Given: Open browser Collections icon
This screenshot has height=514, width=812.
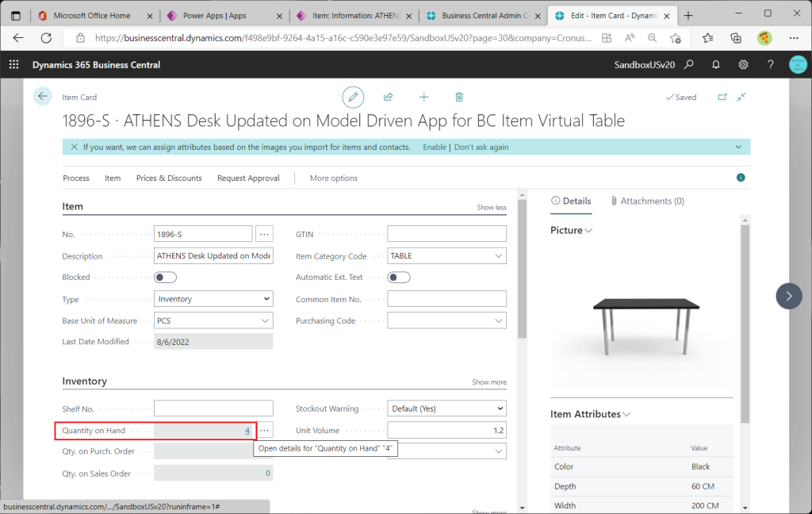Looking at the screenshot, I should pyautogui.click(x=735, y=38).
